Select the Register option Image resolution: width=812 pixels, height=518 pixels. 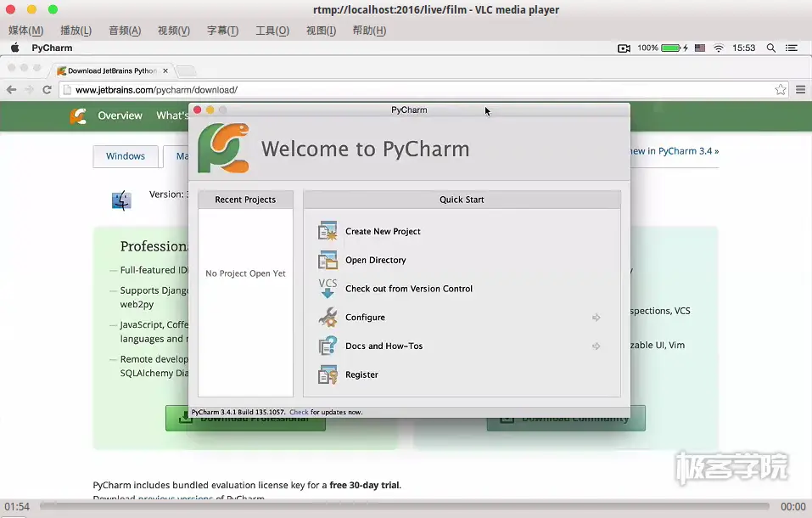coord(361,374)
